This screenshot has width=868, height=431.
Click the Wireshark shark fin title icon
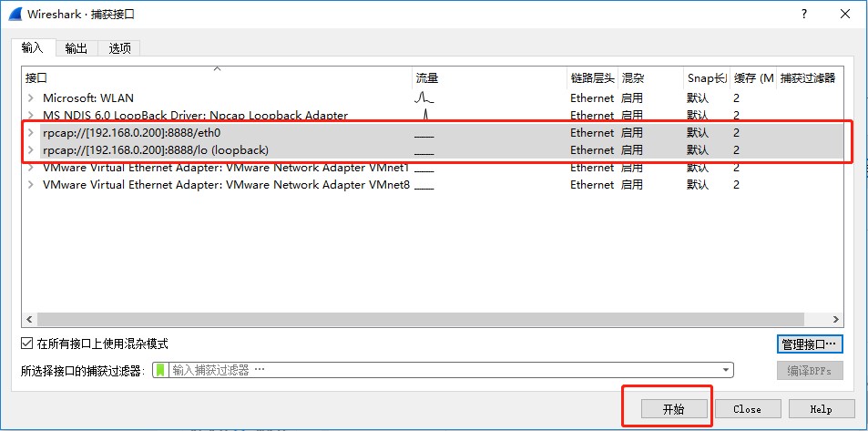coord(15,14)
